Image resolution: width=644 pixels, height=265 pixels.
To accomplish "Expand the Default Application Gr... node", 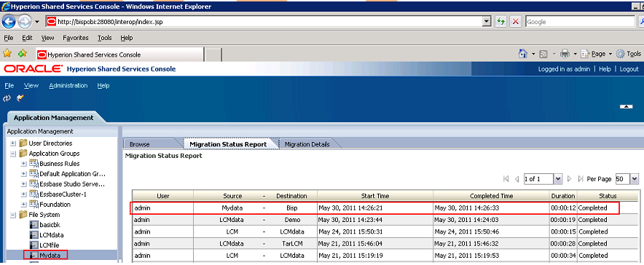I will pyautogui.click(x=24, y=174).
